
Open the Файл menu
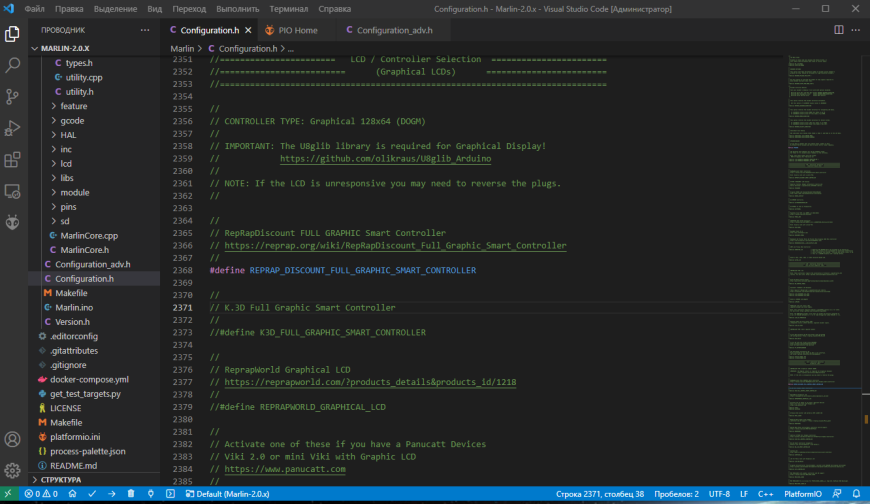pos(34,9)
